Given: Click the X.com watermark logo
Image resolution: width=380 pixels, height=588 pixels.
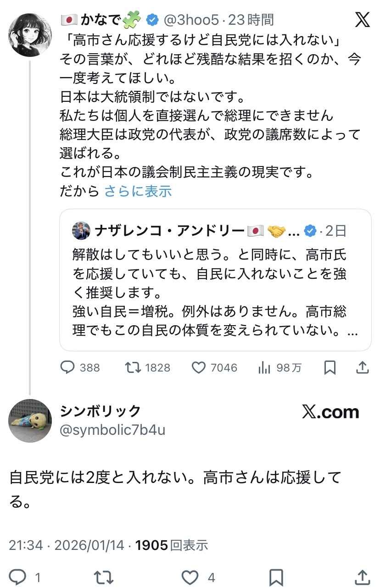Looking at the screenshot, I should coord(330,412).
